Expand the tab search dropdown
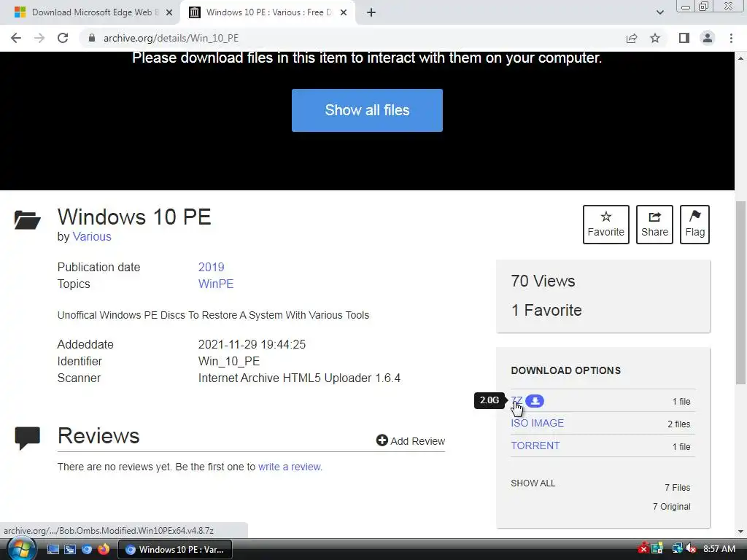The width and height of the screenshot is (747, 560). [659, 12]
